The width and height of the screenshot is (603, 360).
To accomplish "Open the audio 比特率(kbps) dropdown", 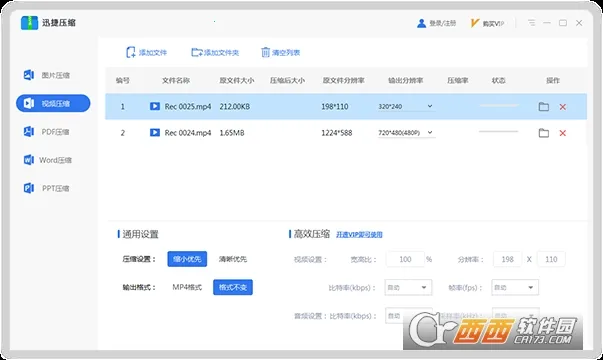I will tap(408, 316).
